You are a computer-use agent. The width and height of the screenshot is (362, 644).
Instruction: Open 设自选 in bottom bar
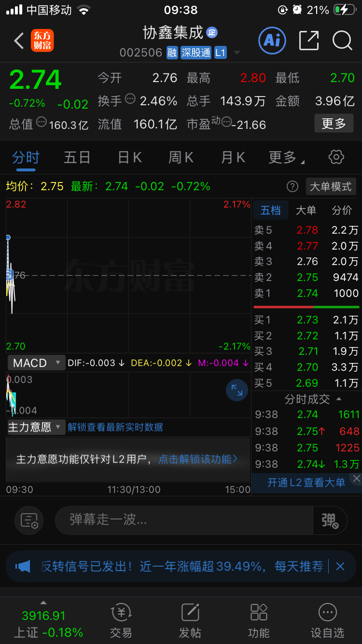(328, 621)
